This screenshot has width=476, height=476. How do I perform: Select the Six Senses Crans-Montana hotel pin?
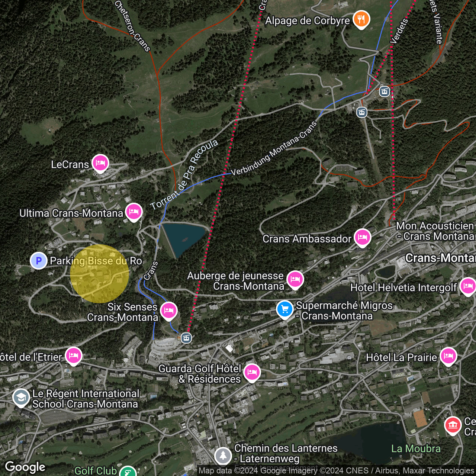[168, 310]
